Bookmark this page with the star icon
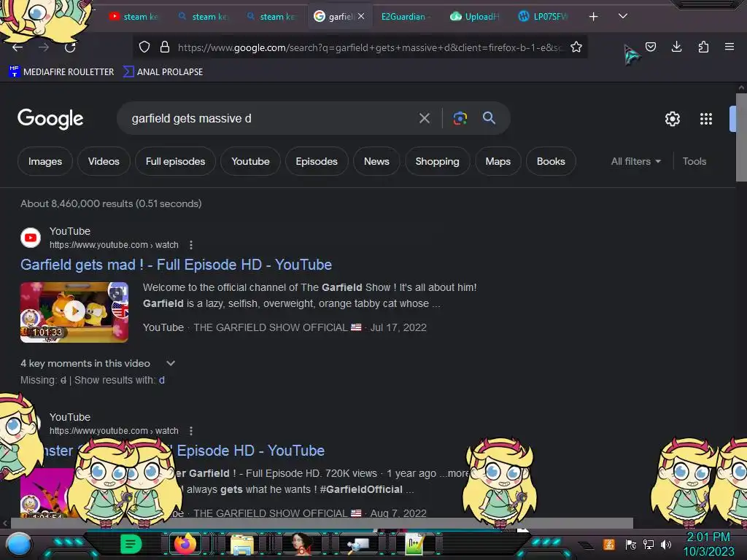This screenshot has width=747, height=560. (x=576, y=47)
